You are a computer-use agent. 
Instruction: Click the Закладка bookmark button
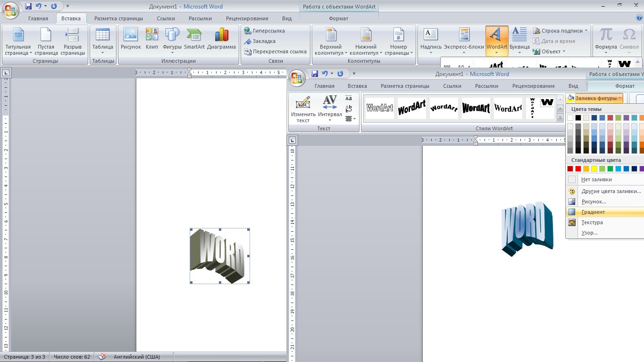(x=259, y=41)
